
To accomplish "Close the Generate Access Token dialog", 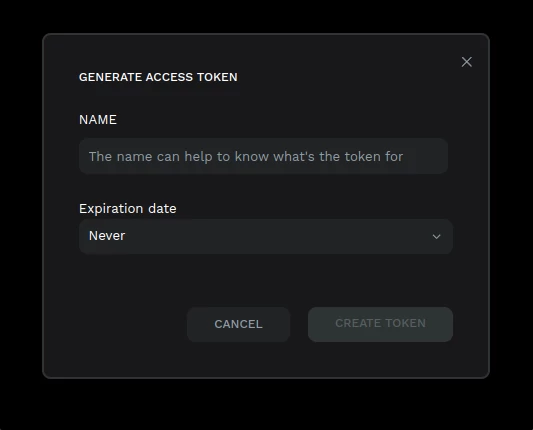I will pyautogui.click(x=466, y=62).
